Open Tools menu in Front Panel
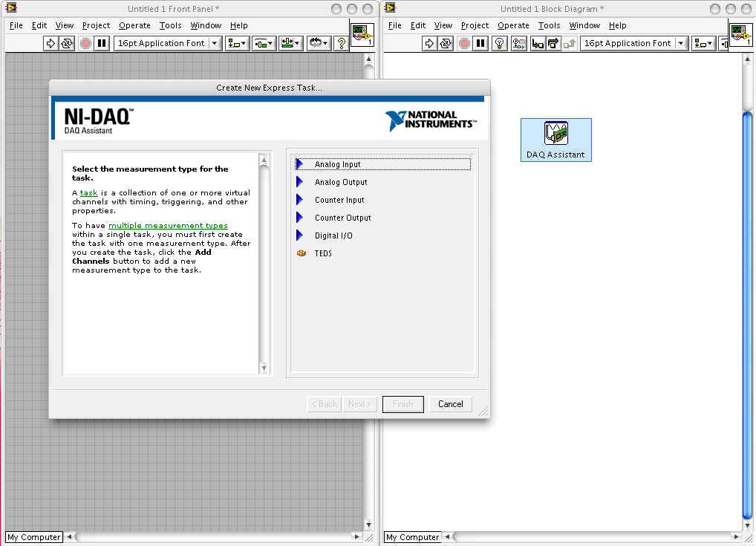Viewport: 756px width, 546px height. pos(170,25)
